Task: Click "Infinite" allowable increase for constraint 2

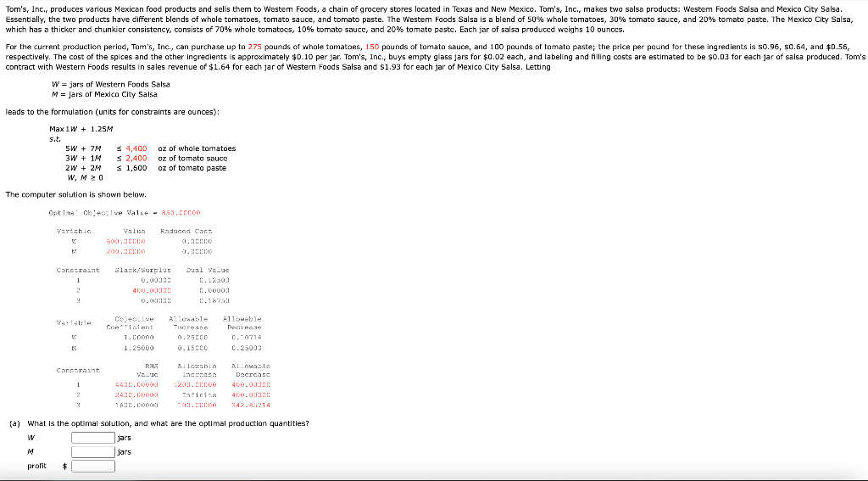Action: pyautogui.click(x=199, y=395)
